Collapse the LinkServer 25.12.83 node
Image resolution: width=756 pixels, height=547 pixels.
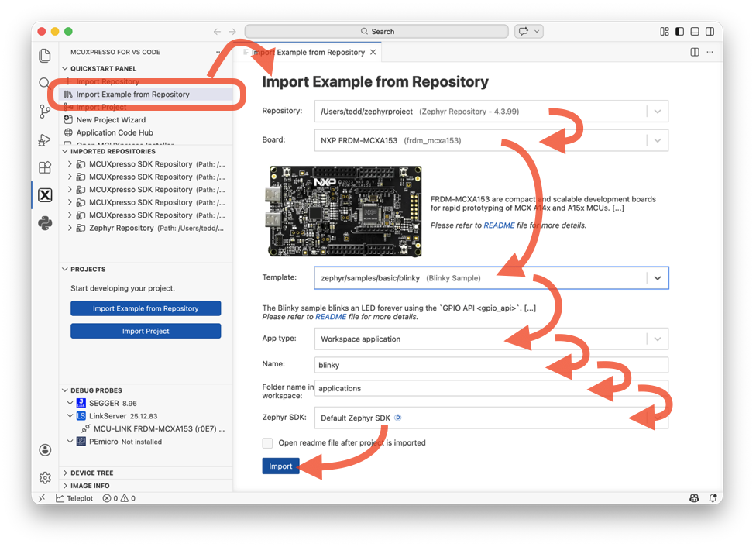70,416
